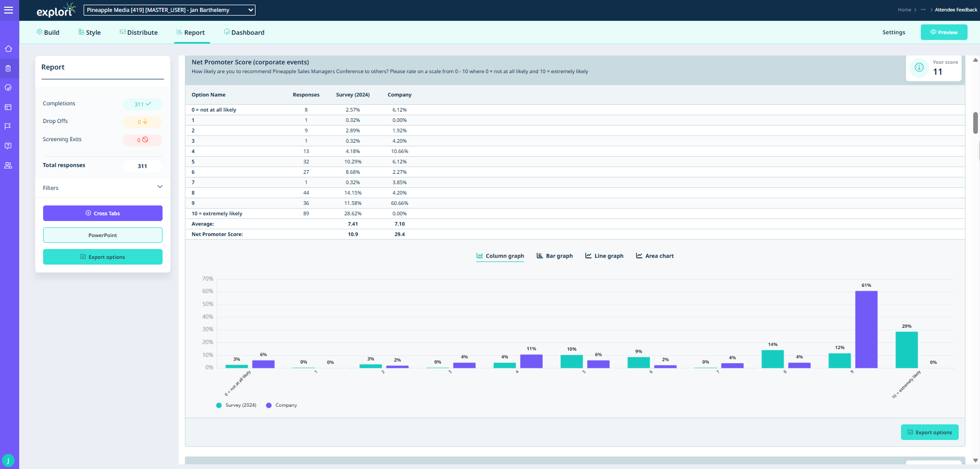Switch to the Dashboard tab

244,32
